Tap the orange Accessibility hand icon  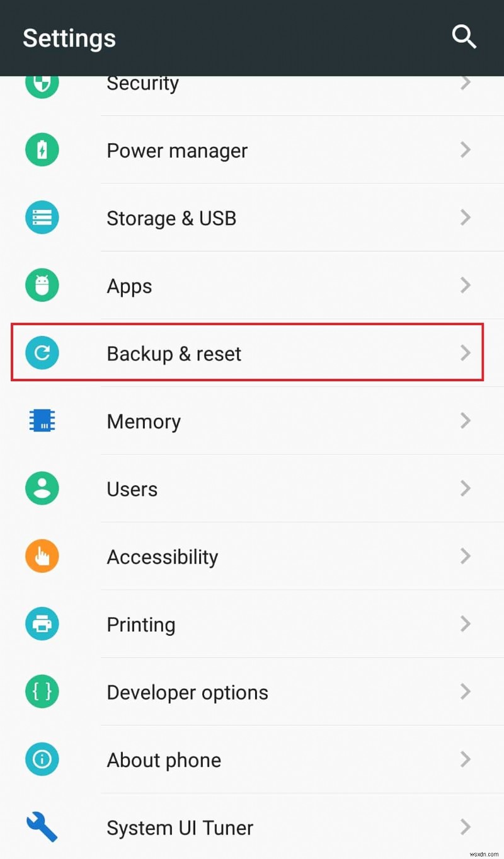[x=42, y=556]
